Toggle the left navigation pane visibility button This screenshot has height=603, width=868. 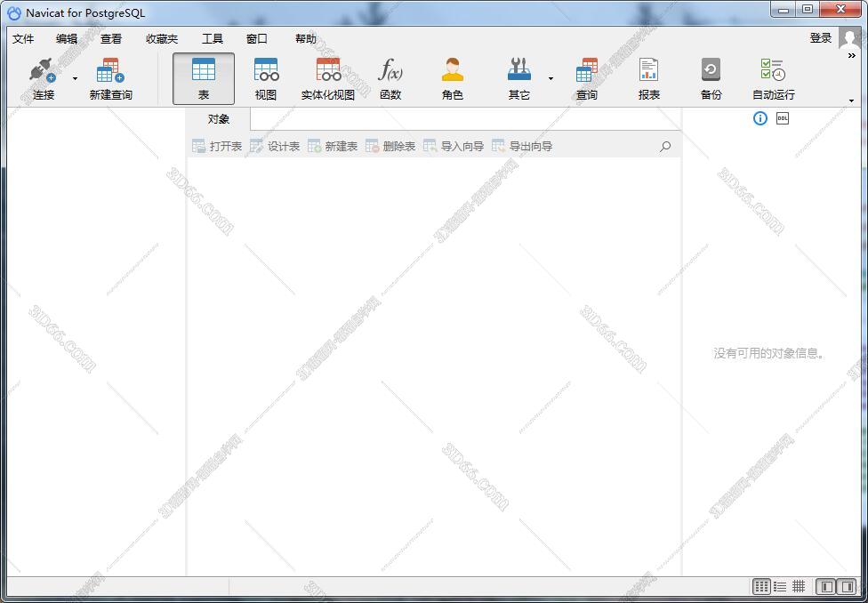click(x=826, y=586)
